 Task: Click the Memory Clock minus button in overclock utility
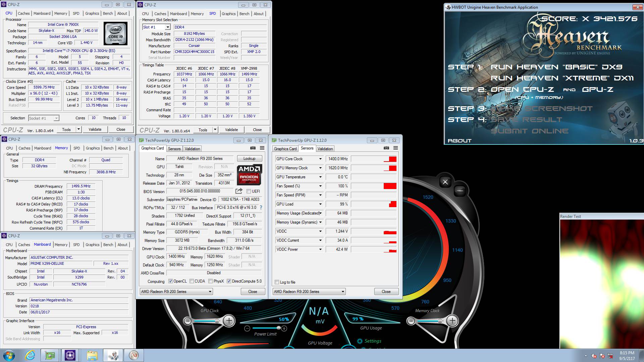pos(411,321)
